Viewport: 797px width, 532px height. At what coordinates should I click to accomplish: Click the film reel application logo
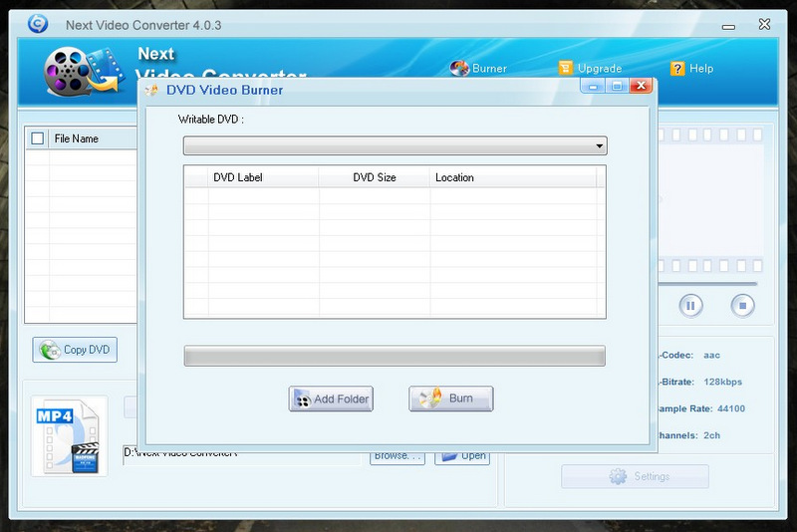(x=84, y=71)
